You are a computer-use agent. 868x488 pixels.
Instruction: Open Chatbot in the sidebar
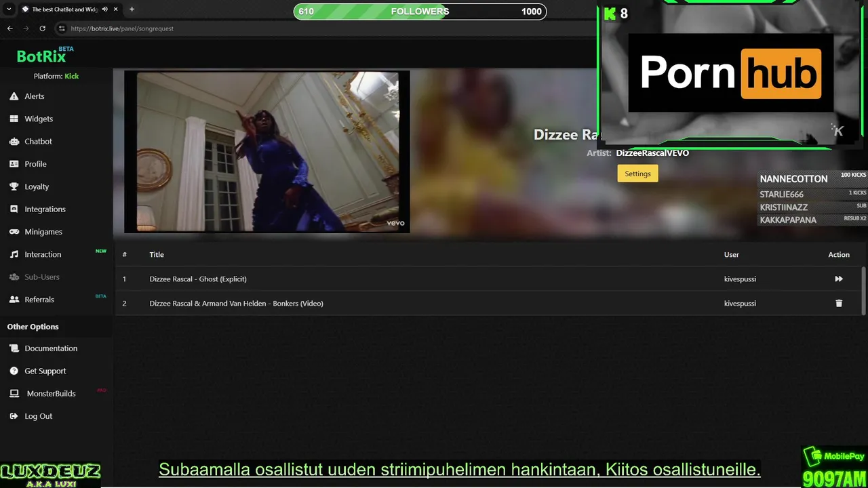point(38,141)
